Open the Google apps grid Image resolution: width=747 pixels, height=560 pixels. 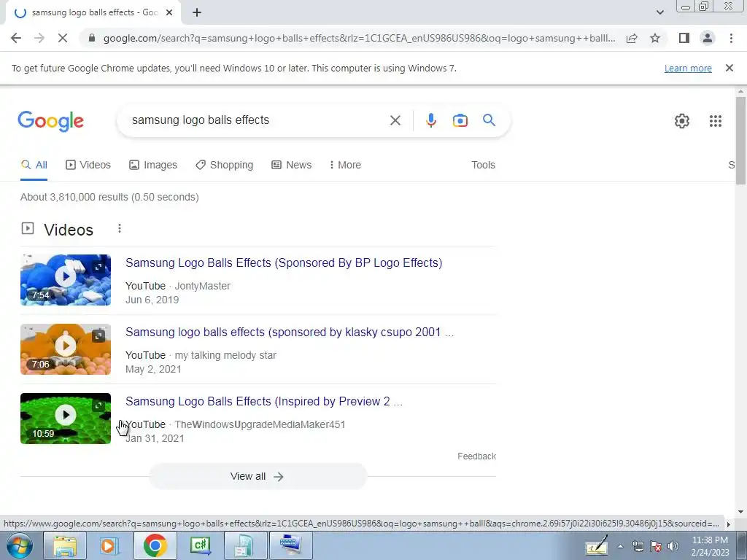click(715, 121)
